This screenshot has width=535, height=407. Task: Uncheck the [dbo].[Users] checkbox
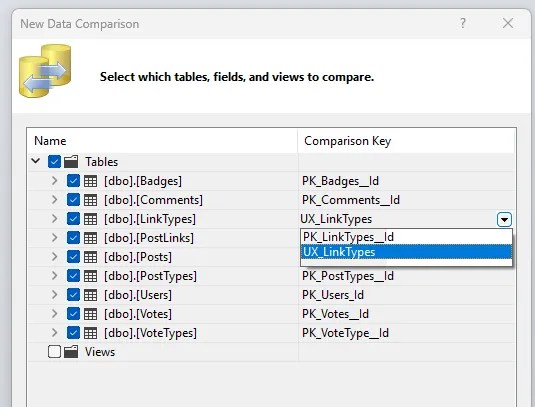73,295
